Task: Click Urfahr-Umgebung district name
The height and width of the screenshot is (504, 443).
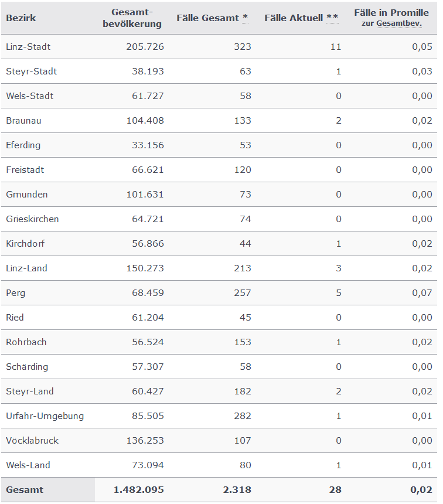Action: (45, 416)
